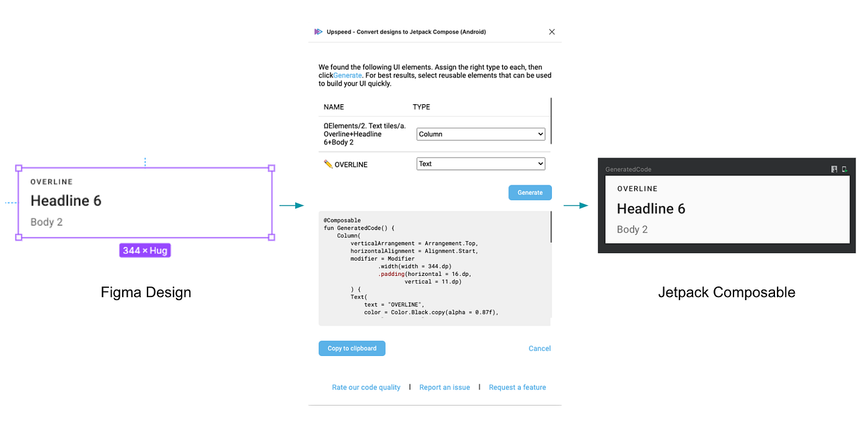Click Copy to clipboard
The height and width of the screenshot is (444, 868).
(352, 348)
